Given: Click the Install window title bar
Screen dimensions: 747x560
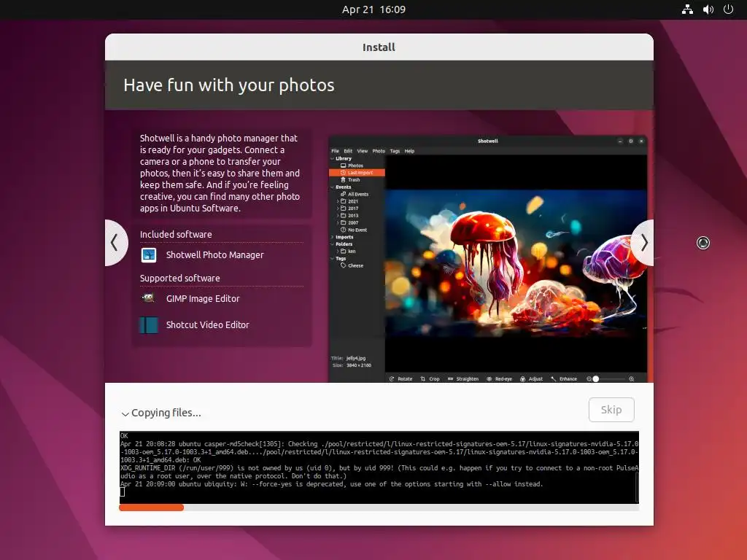Looking at the screenshot, I should click(379, 47).
